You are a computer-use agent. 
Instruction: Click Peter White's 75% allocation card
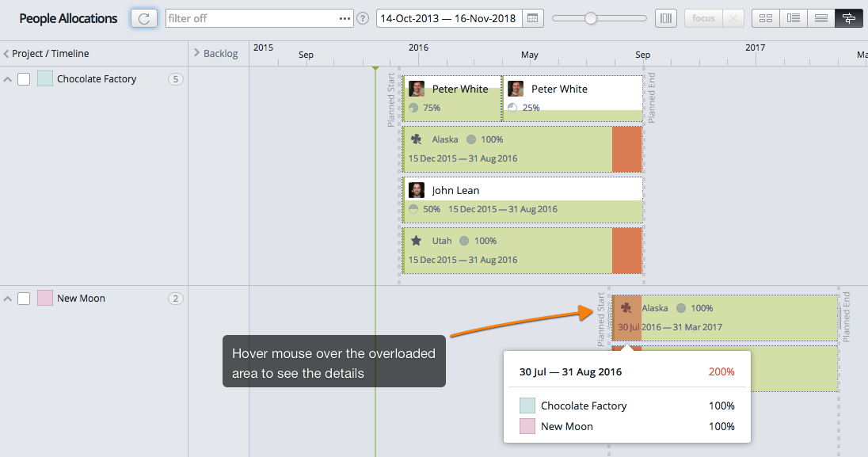pos(451,98)
